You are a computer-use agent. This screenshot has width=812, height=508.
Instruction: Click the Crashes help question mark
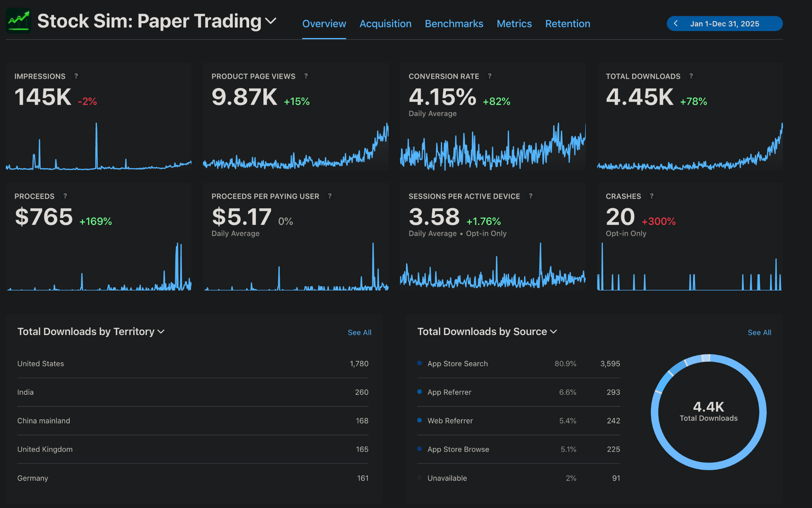point(652,196)
